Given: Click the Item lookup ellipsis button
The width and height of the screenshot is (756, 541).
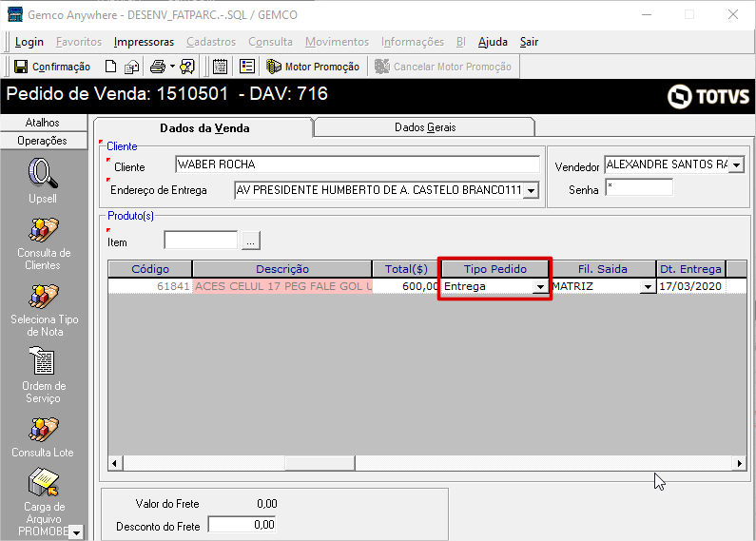Looking at the screenshot, I should (x=251, y=241).
